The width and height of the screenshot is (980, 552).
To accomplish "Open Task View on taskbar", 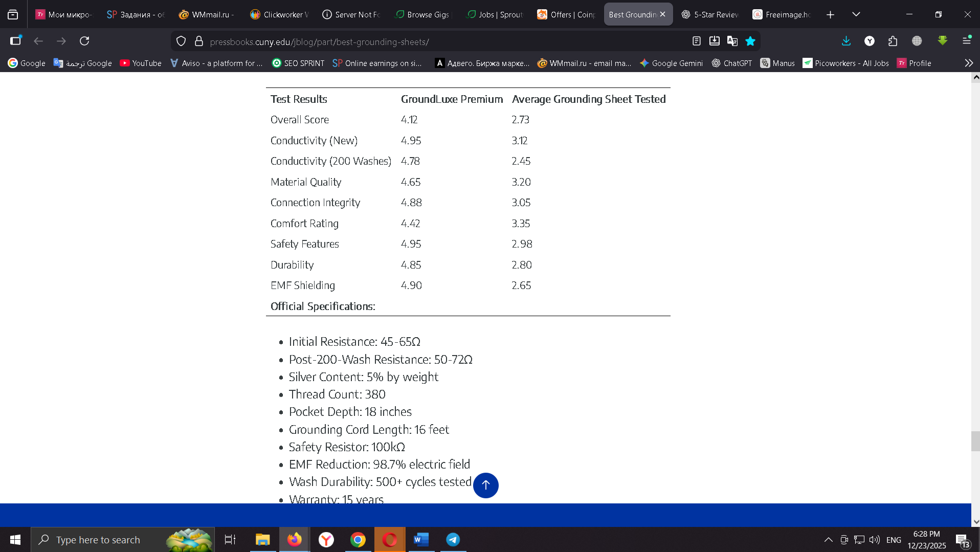I will coord(230,540).
